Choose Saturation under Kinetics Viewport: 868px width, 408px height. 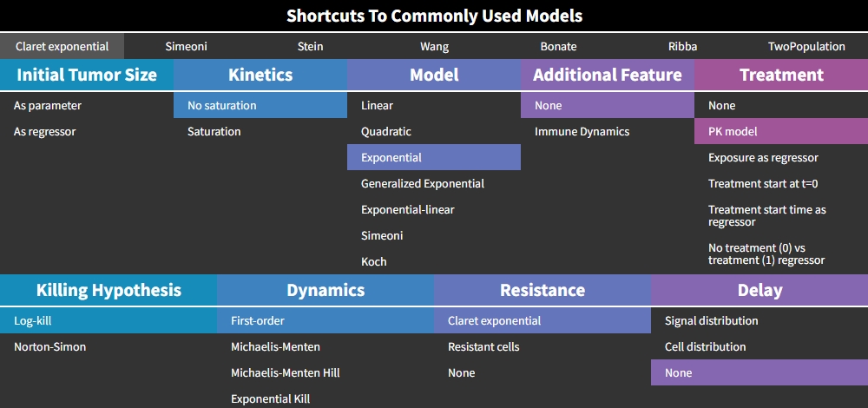pos(214,131)
